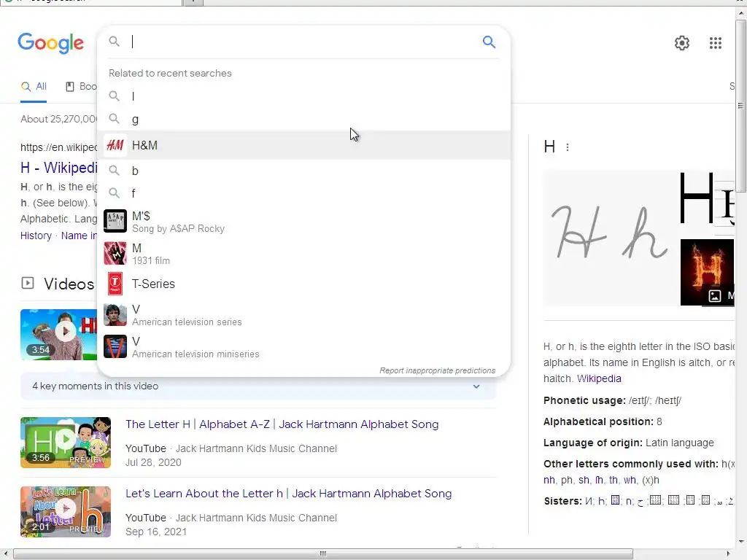Viewport: 747px width, 560px height.
Task: Click magnifier icon beside suggestion 'g'
Action: click(x=115, y=119)
